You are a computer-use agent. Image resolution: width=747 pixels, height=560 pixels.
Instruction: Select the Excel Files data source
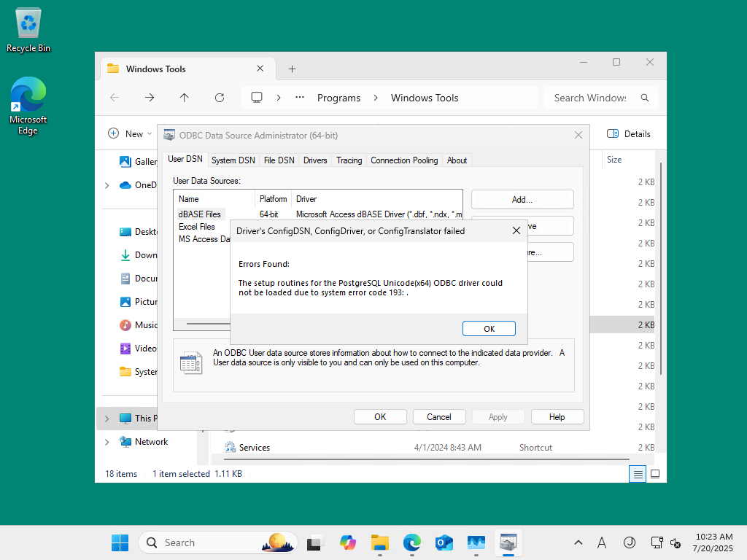click(x=197, y=227)
